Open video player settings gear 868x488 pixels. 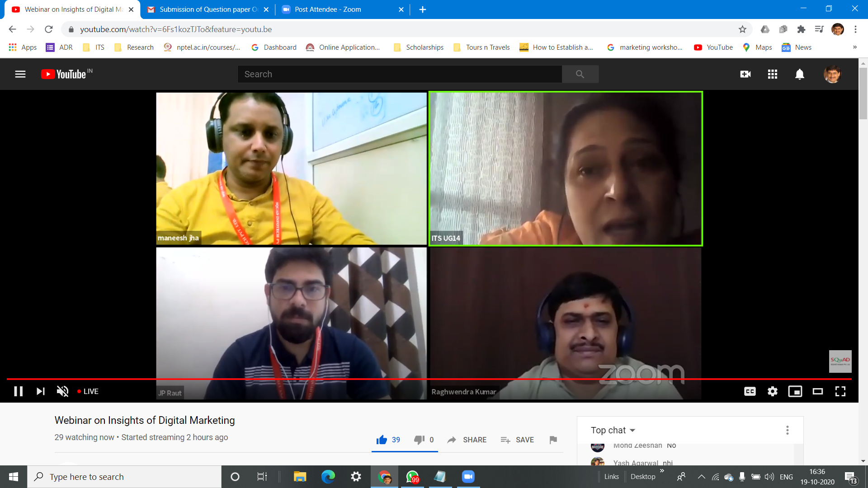[773, 391]
